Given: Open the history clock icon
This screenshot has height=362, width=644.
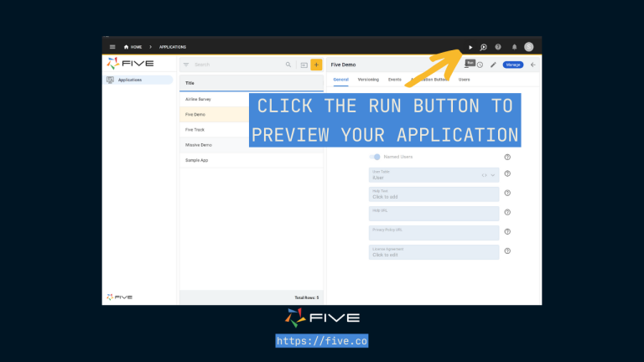Looking at the screenshot, I should point(480,65).
